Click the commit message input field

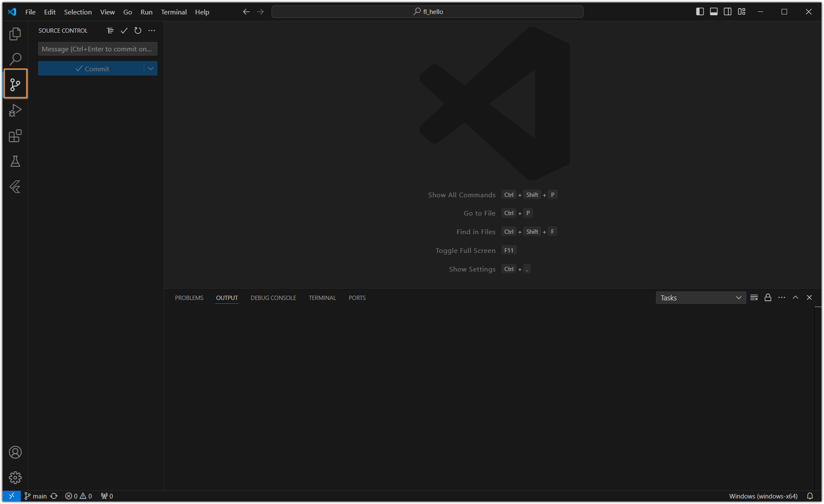[x=98, y=49]
